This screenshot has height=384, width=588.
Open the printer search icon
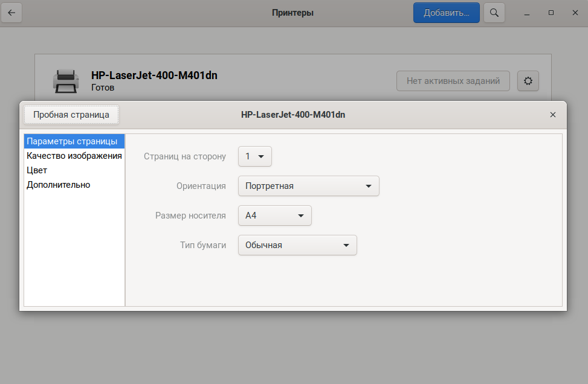click(494, 13)
